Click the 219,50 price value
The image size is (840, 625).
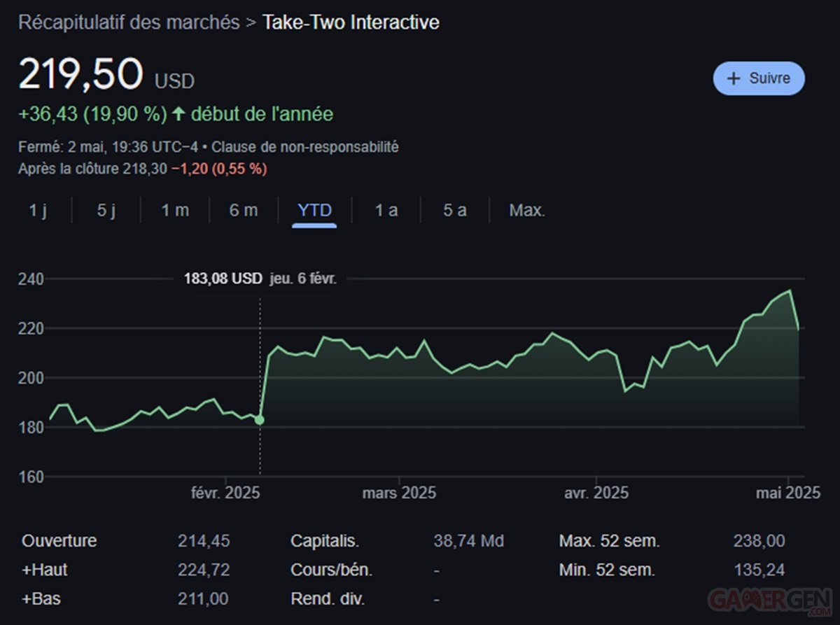[x=80, y=74]
